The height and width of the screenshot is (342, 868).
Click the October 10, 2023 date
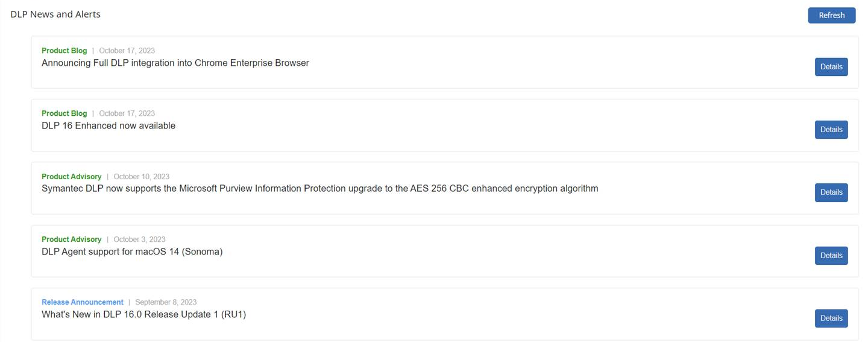[141, 177]
